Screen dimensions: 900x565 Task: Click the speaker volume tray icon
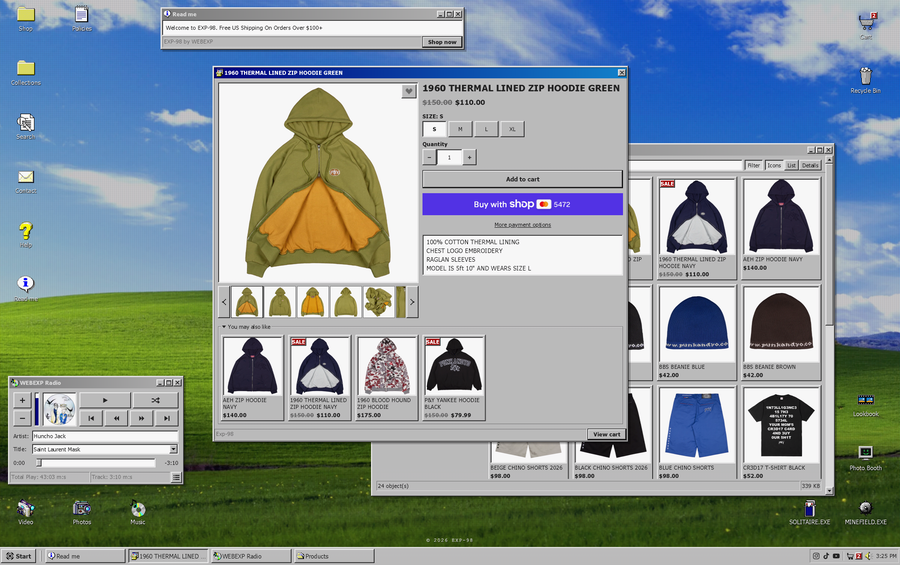tap(868, 556)
